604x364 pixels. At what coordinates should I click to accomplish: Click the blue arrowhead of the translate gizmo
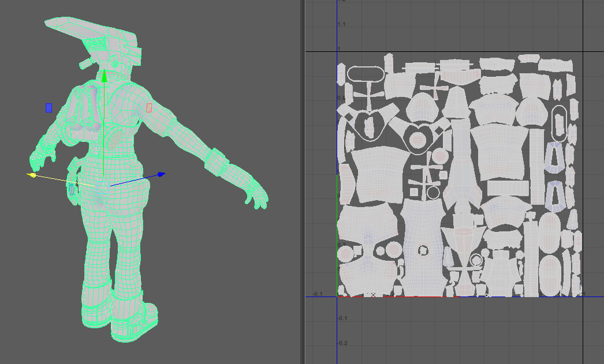(x=161, y=174)
